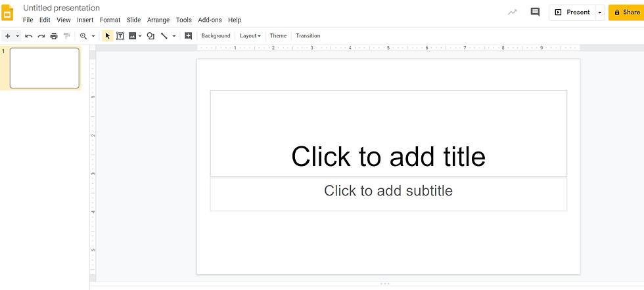Add a new slide with plus icon

click(x=7, y=36)
